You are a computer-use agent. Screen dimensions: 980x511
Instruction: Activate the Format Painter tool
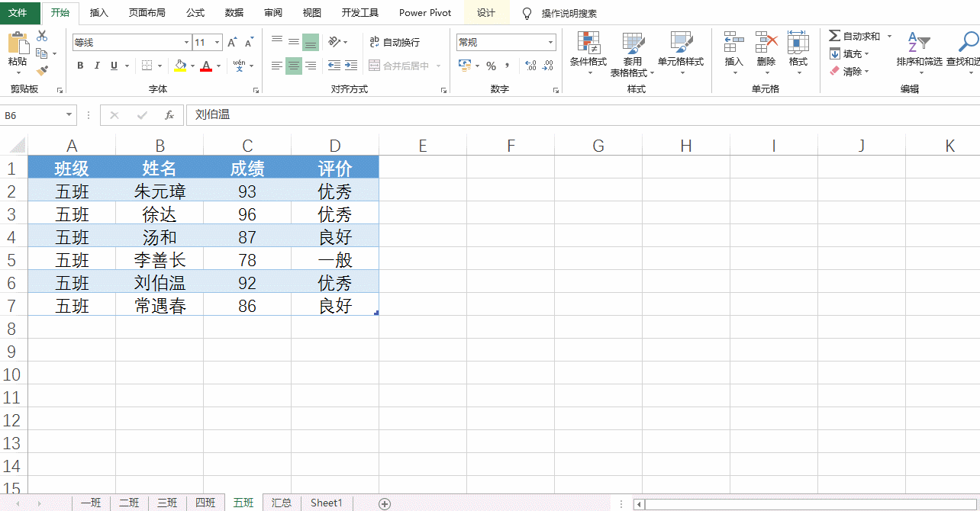click(44, 72)
